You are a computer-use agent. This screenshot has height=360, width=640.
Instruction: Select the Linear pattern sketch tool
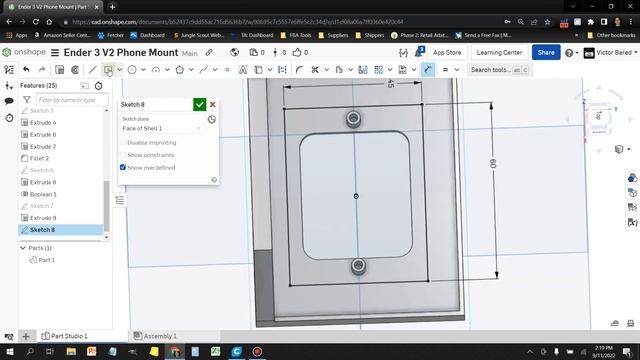tap(378, 70)
